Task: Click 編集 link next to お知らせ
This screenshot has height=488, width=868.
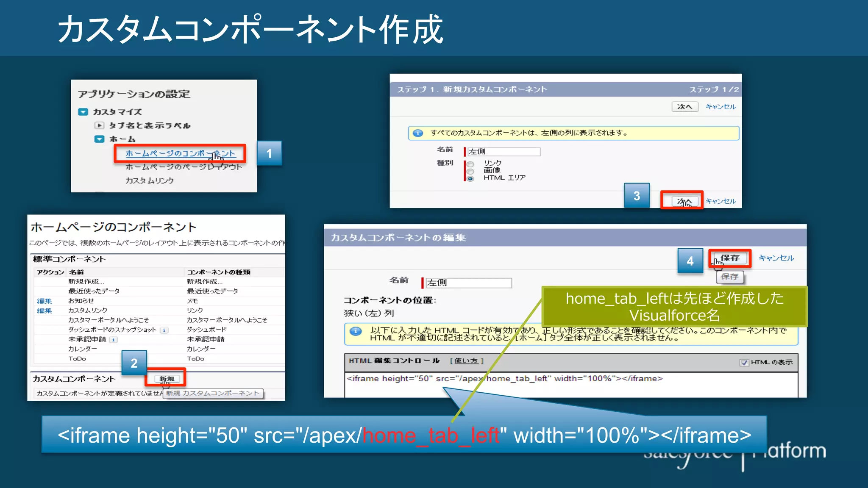Action: (x=44, y=301)
